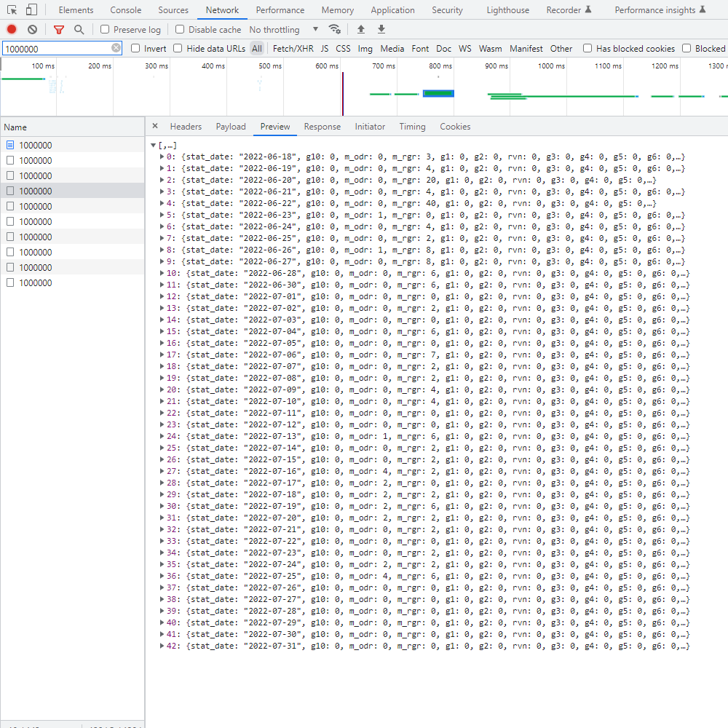Clear the filter text with the X icon
The image size is (728, 728).
coord(116,48)
